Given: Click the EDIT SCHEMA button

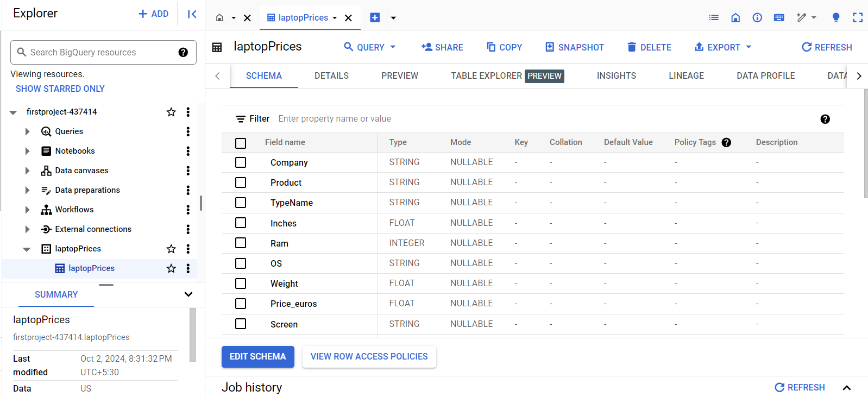Looking at the screenshot, I should [x=258, y=357].
